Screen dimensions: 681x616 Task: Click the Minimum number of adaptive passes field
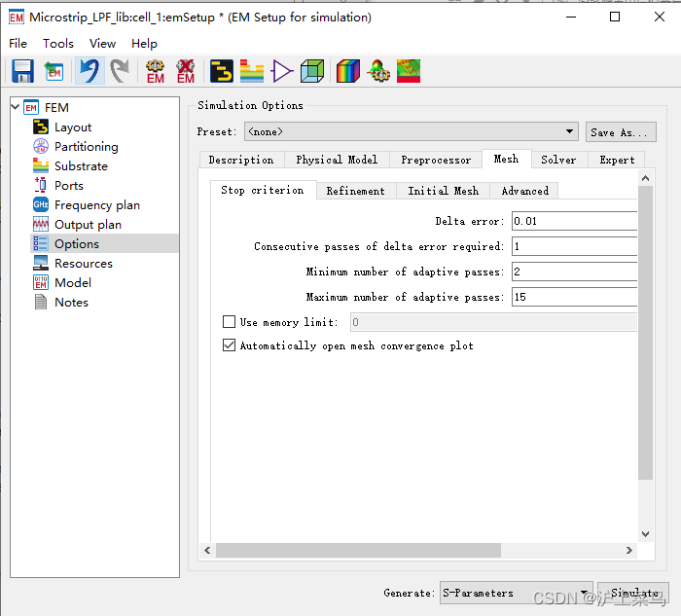click(574, 272)
